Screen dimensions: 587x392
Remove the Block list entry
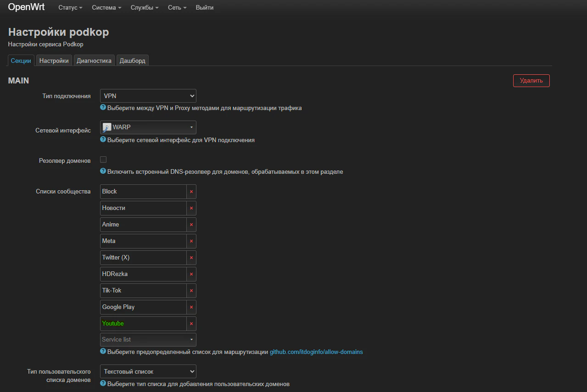click(191, 192)
